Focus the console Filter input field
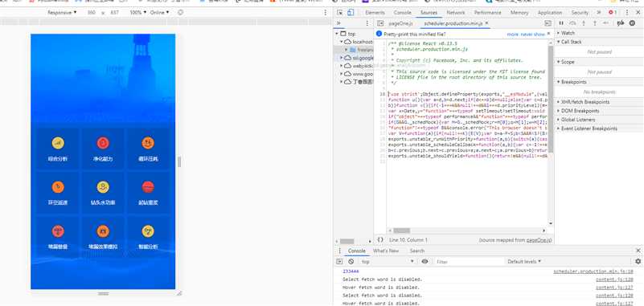Viewport: 644px width, 306px height. tap(468, 261)
